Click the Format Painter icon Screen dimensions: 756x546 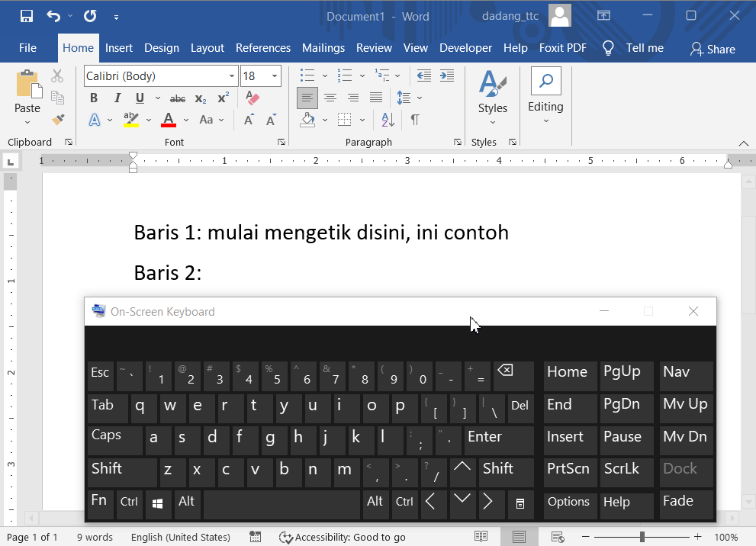click(59, 120)
